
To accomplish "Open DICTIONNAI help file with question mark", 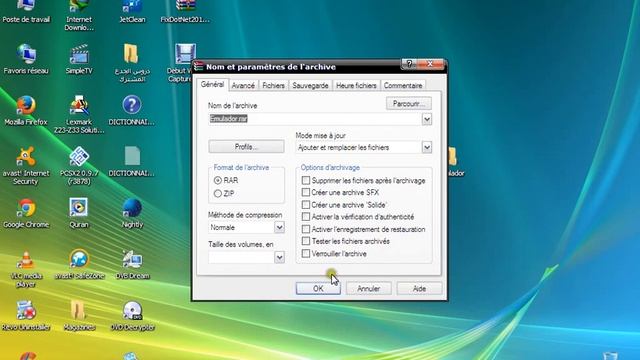I will [x=131, y=111].
